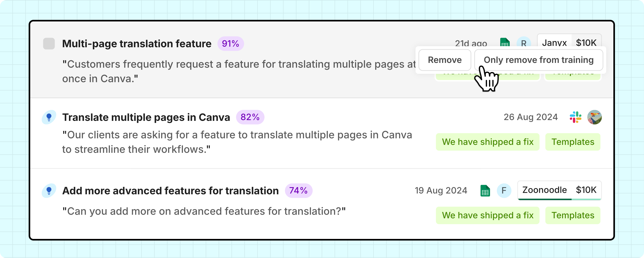Click the Google Sheets icon near 19 Aug 2024
The height and width of the screenshot is (258, 644).
pyautogui.click(x=485, y=191)
